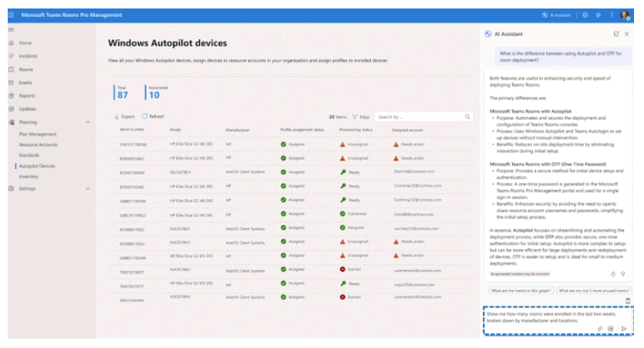Click the Rooms icon in sidebar
Image resolution: width=644 pixels, height=348 pixels.
(12, 69)
